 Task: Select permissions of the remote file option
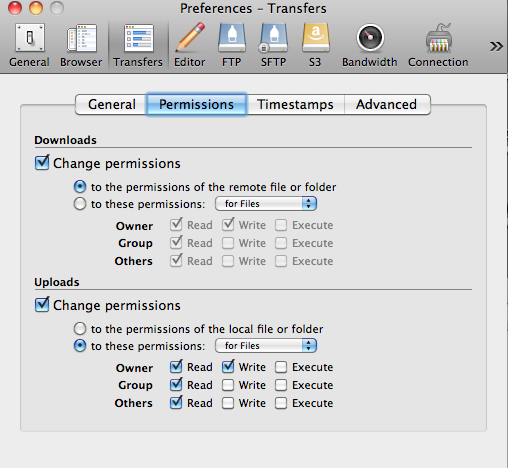click(80, 187)
